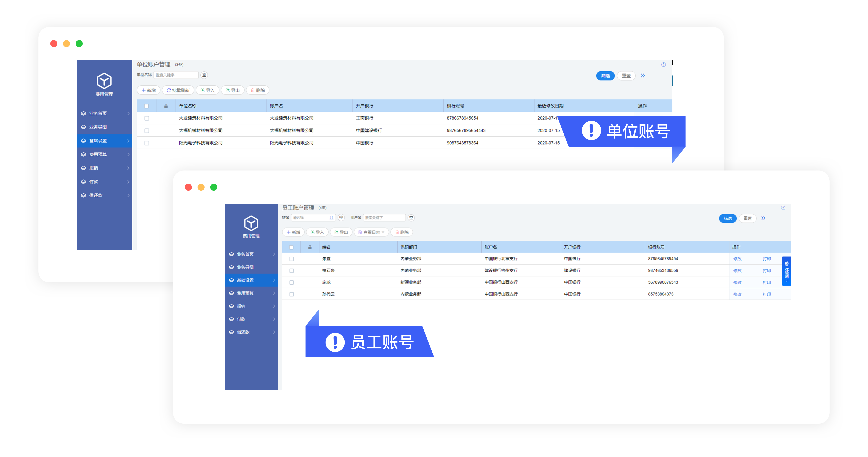The image size is (868, 457).
Task: Click 业务导图 layer icon in front window sidebar
Action: click(x=231, y=267)
